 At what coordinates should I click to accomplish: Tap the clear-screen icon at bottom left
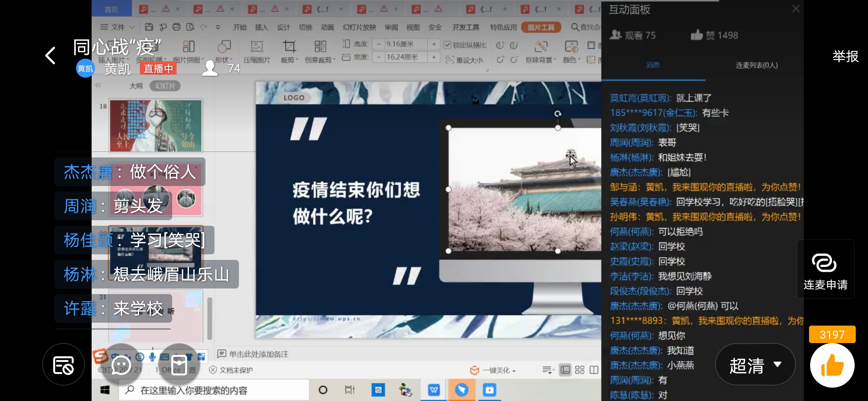tap(63, 365)
